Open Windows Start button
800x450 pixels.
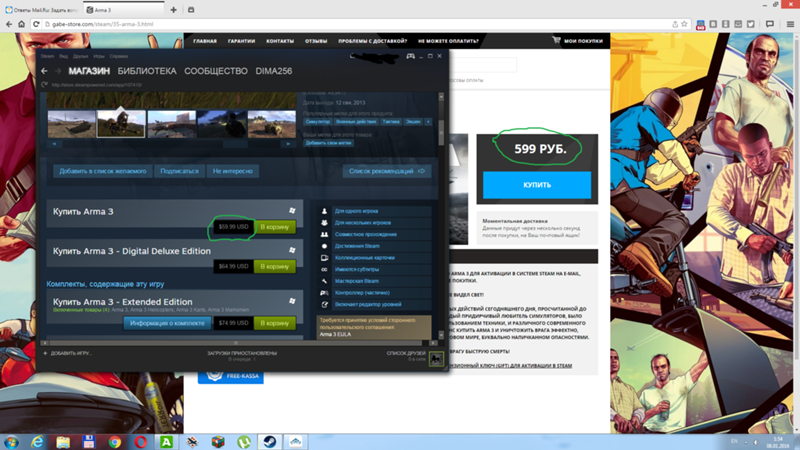[x=11, y=442]
